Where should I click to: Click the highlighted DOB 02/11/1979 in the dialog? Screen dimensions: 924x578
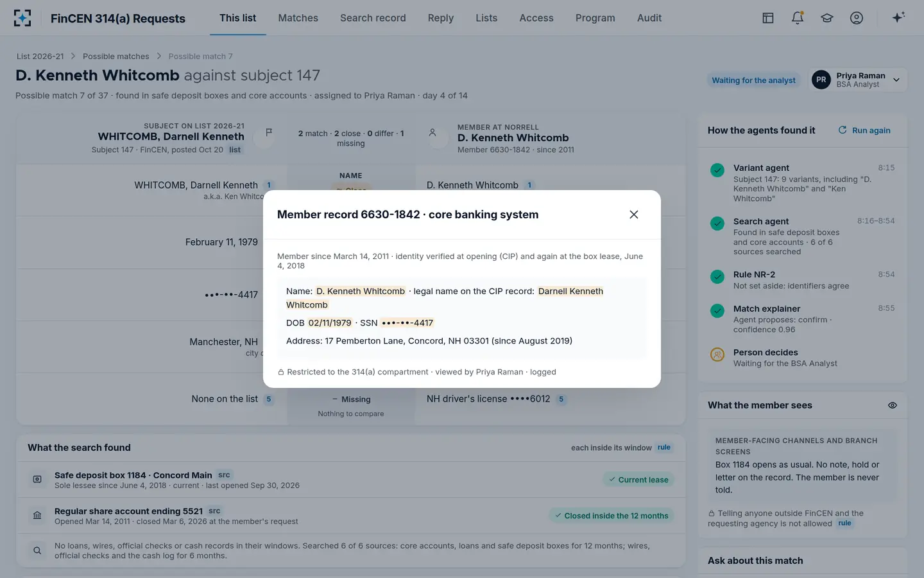(x=330, y=323)
